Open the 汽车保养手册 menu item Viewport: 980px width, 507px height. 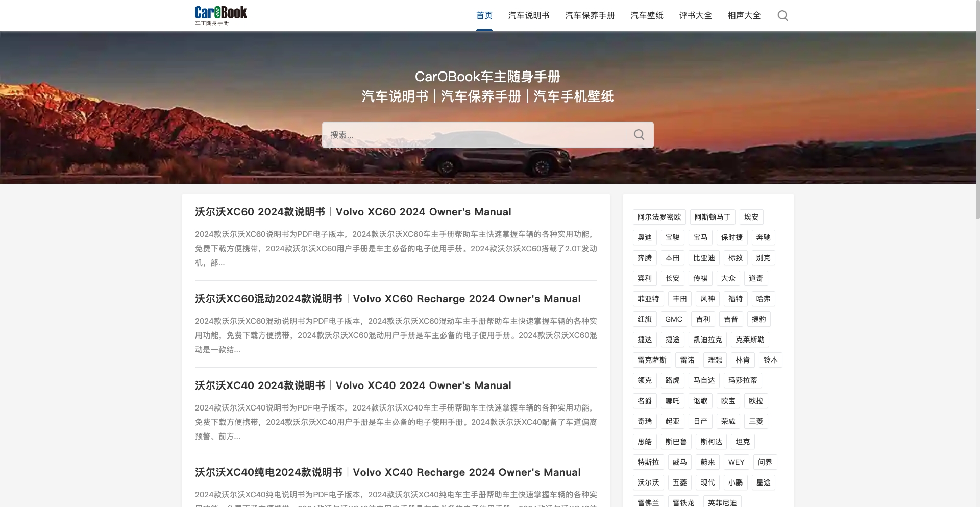click(590, 16)
